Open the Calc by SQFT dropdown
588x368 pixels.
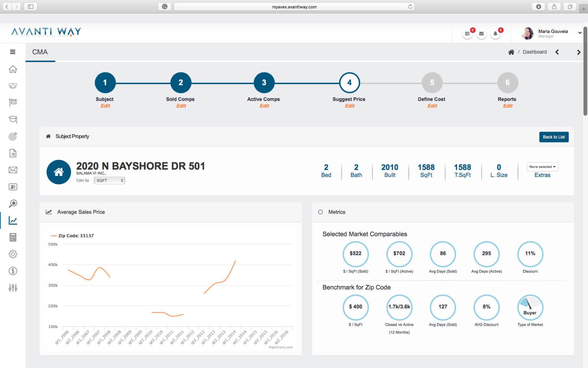click(x=109, y=181)
